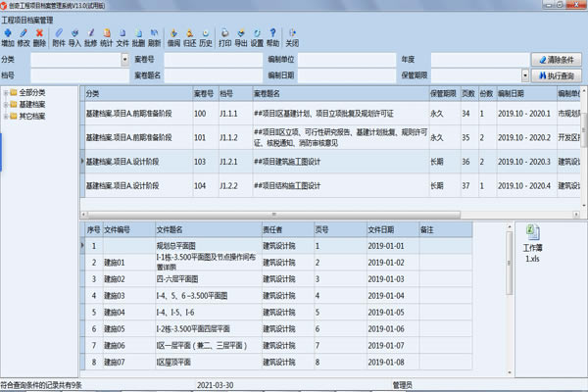Click the 修改 (Edit) toolbar icon
The height and width of the screenshot is (392, 588).
click(x=24, y=37)
